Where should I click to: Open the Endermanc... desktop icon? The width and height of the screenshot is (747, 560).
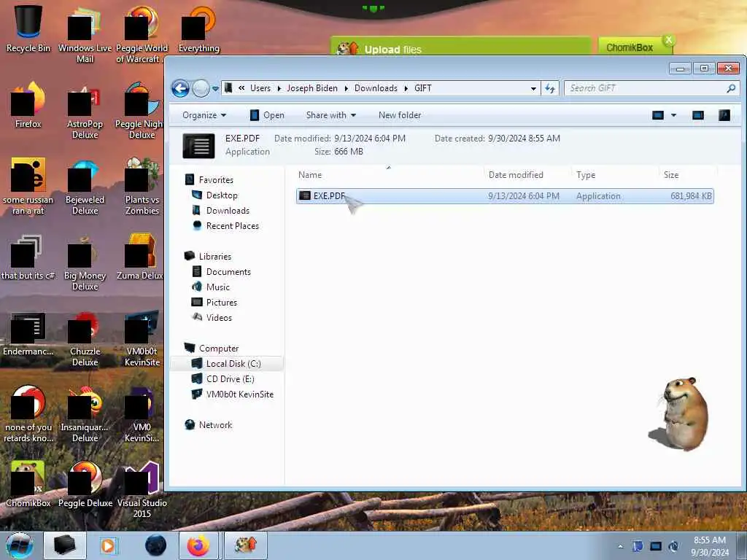click(x=28, y=333)
